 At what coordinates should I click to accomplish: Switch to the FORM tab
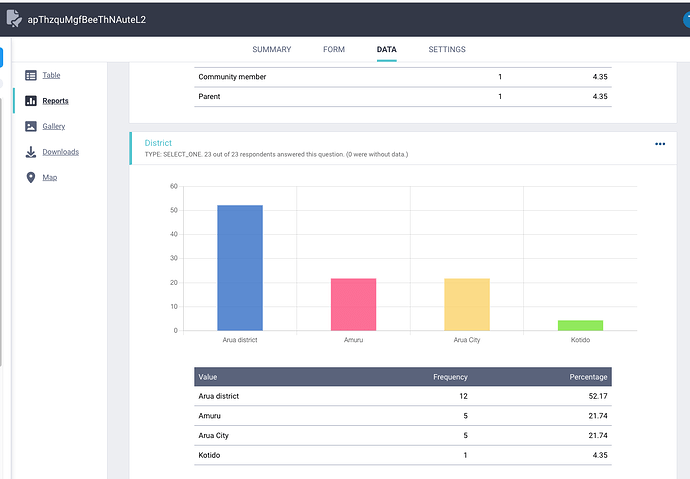[334, 49]
